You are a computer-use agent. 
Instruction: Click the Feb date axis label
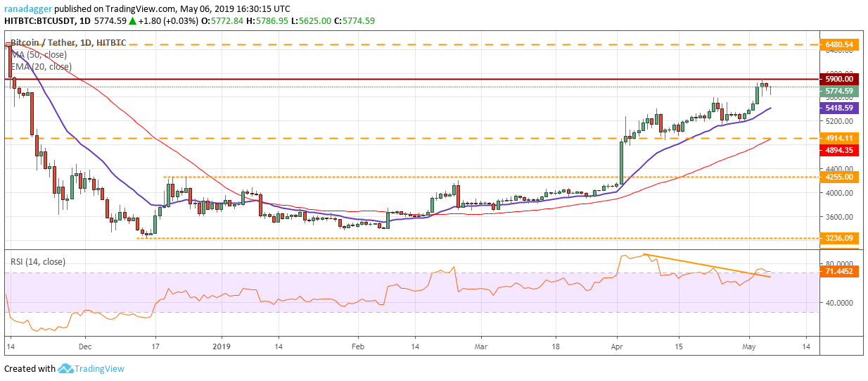click(x=358, y=347)
